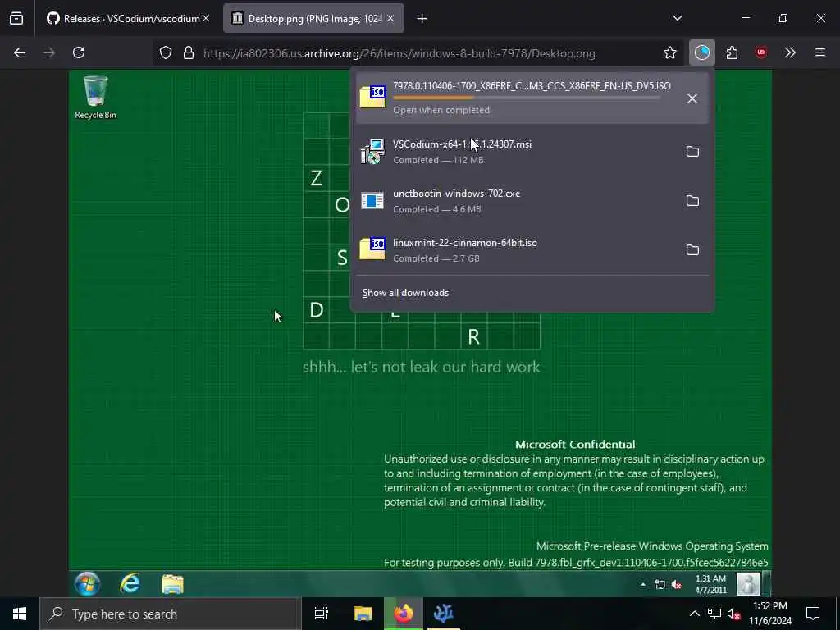
Task: Open the Windows Start menu
Action: click(20, 614)
